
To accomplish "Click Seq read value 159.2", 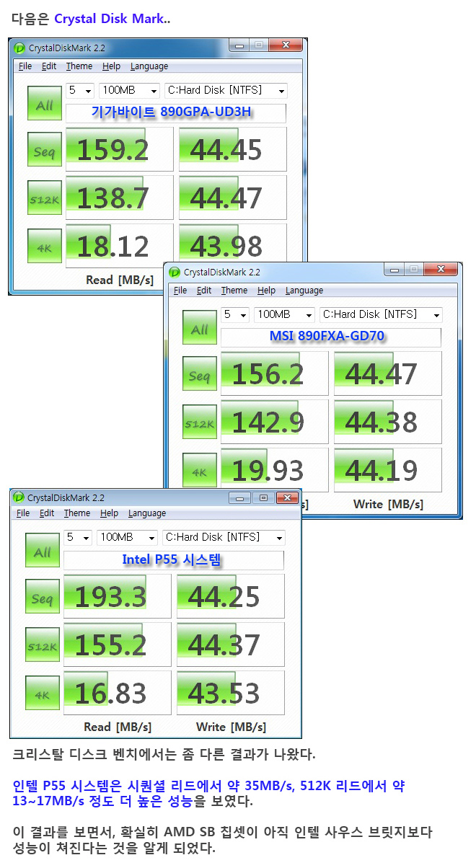I will [120, 150].
